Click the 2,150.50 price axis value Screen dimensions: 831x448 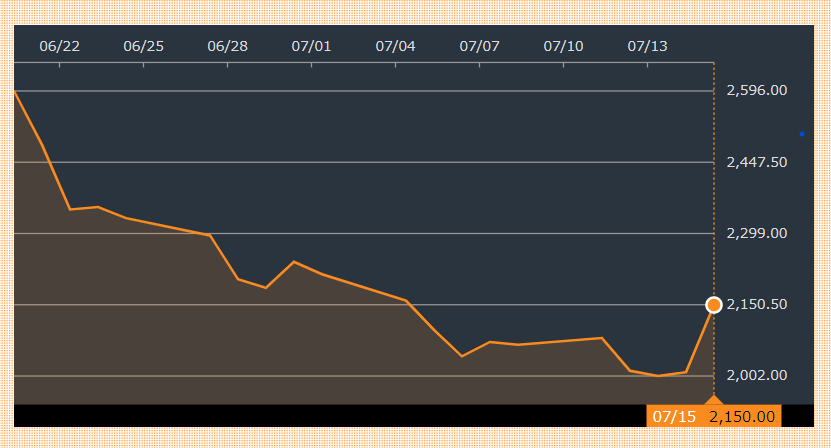(757, 304)
